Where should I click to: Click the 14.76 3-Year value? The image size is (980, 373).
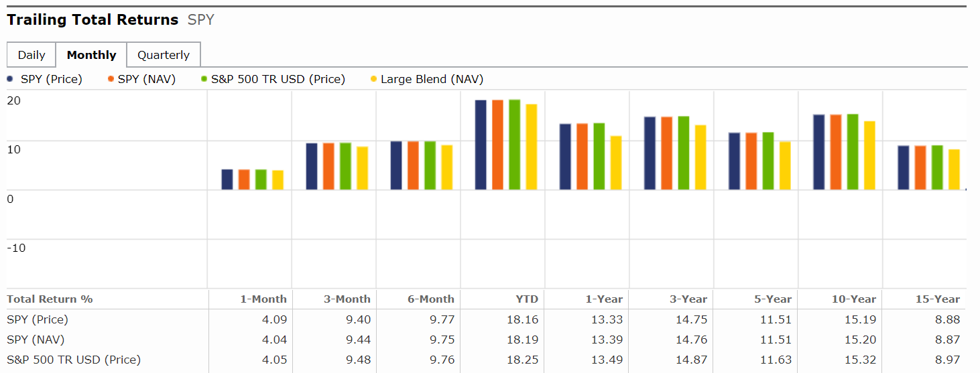tap(692, 340)
